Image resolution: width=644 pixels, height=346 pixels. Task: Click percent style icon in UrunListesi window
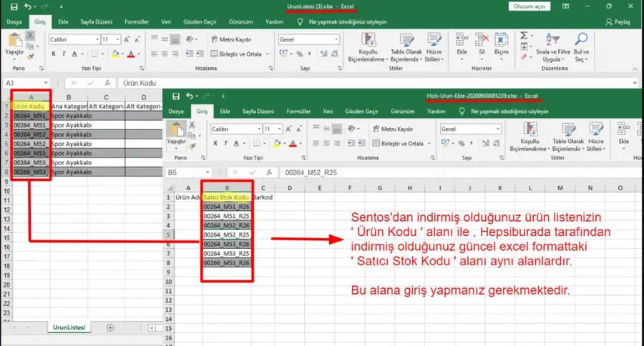coord(299,54)
